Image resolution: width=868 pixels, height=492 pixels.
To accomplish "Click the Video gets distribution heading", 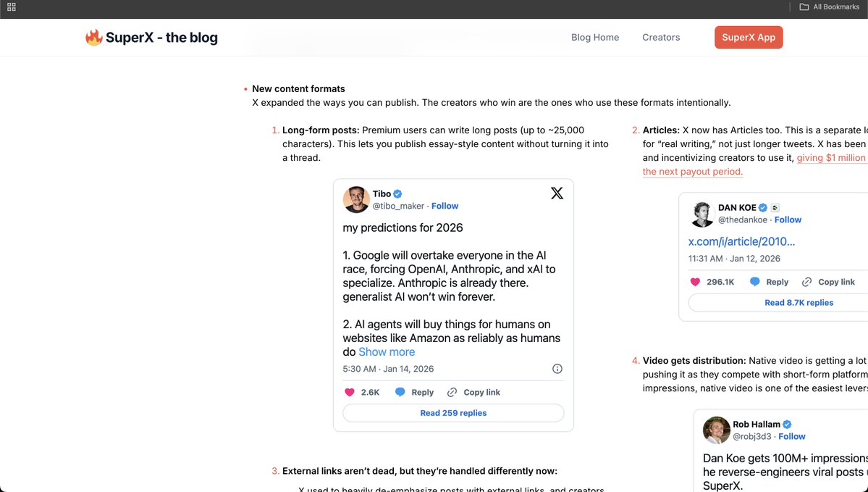I will 694,361.
